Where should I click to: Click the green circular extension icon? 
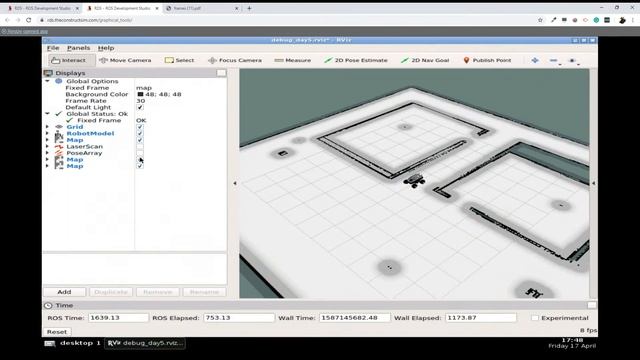pos(596,20)
